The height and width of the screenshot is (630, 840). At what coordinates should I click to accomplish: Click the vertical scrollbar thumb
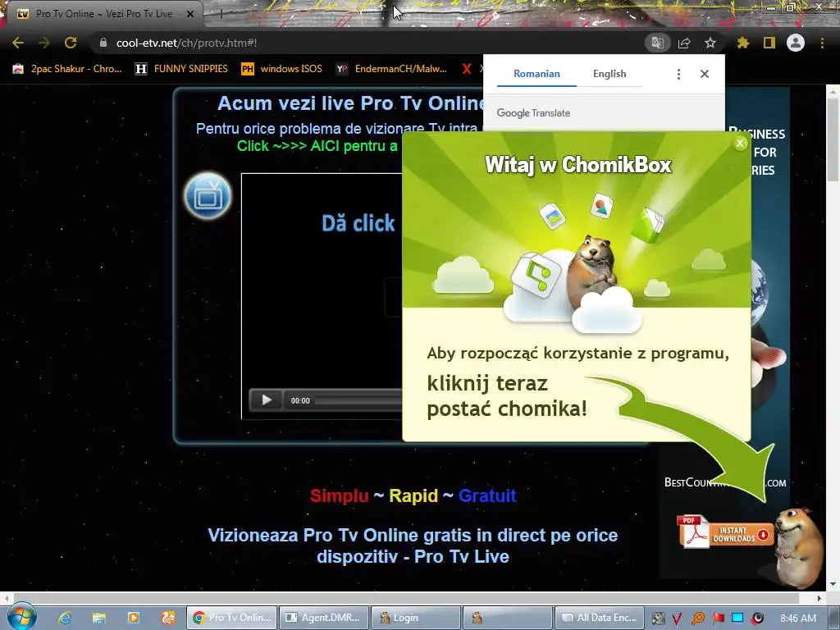point(833,139)
